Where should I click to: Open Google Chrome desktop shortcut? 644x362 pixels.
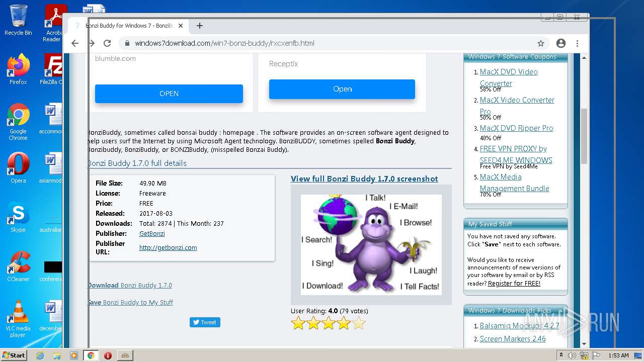coord(18,121)
